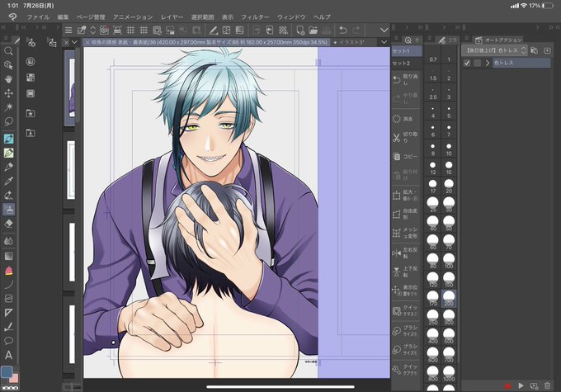Click the Redo arrow in command bar

pos(356,30)
